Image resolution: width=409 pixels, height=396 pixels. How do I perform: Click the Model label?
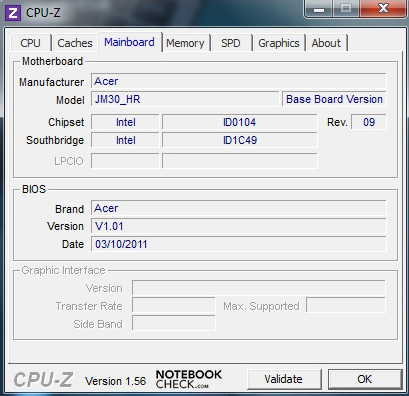point(70,100)
